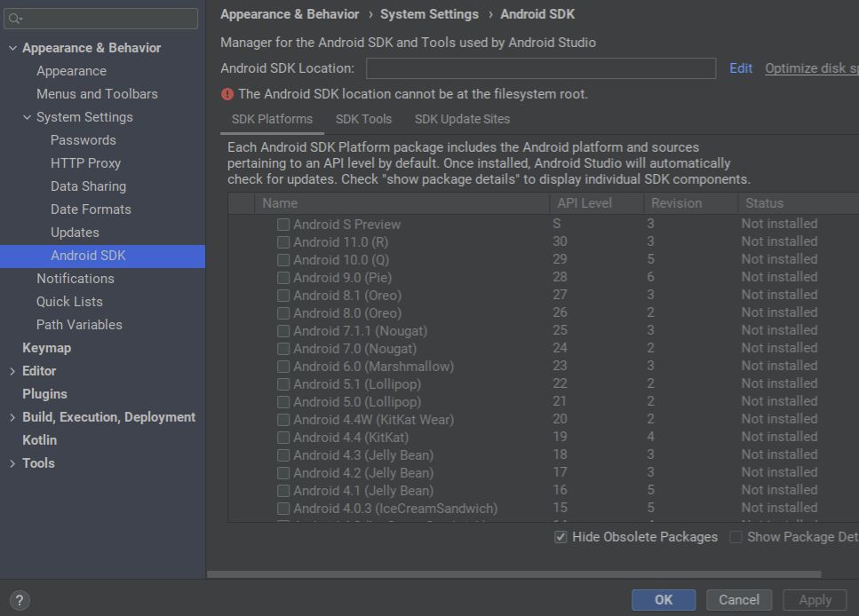The width and height of the screenshot is (859, 616).
Task: Click Appearance & Behavior in the breadcrumb
Action: pos(290,14)
